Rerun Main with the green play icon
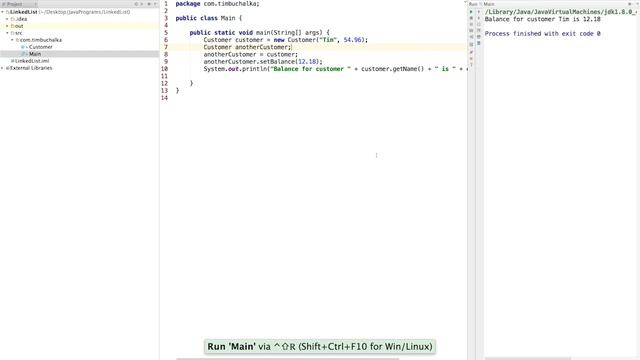This screenshot has width=640, height=360. click(x=471, y=12)
